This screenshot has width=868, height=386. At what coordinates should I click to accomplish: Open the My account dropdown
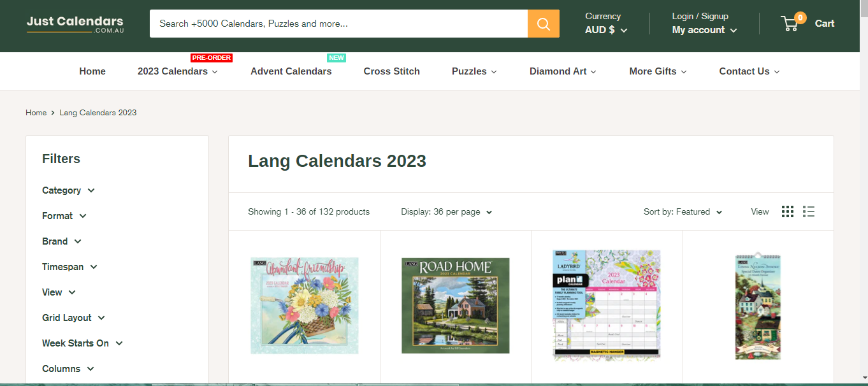tap(704, 30)
